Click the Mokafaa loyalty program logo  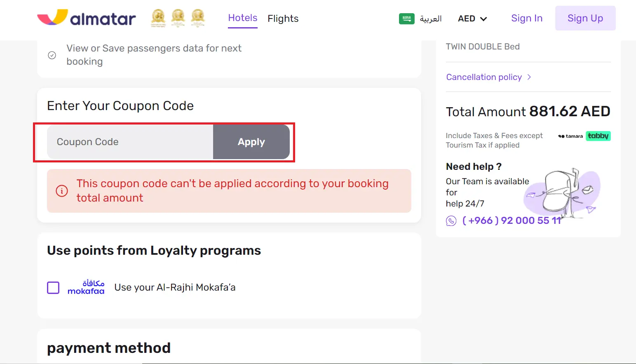tap(86, 287)
